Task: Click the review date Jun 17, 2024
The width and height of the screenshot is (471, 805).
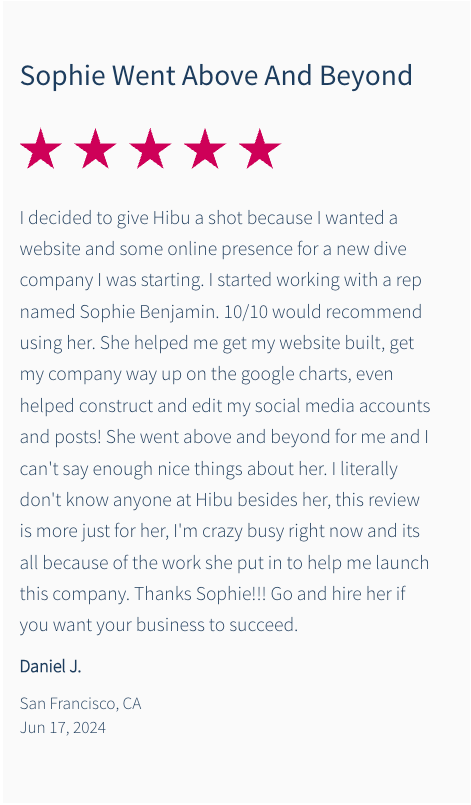Action: click(x=63, y=727)
